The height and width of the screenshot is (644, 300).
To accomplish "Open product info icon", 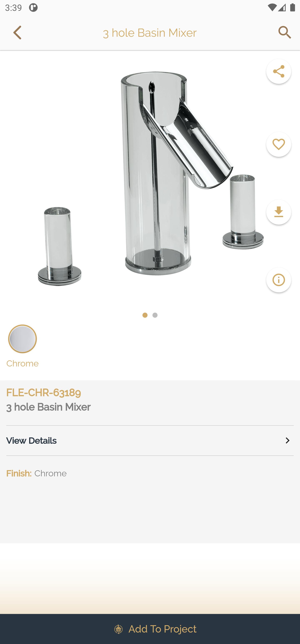I will pyautogui.click(x=279, y=280).
